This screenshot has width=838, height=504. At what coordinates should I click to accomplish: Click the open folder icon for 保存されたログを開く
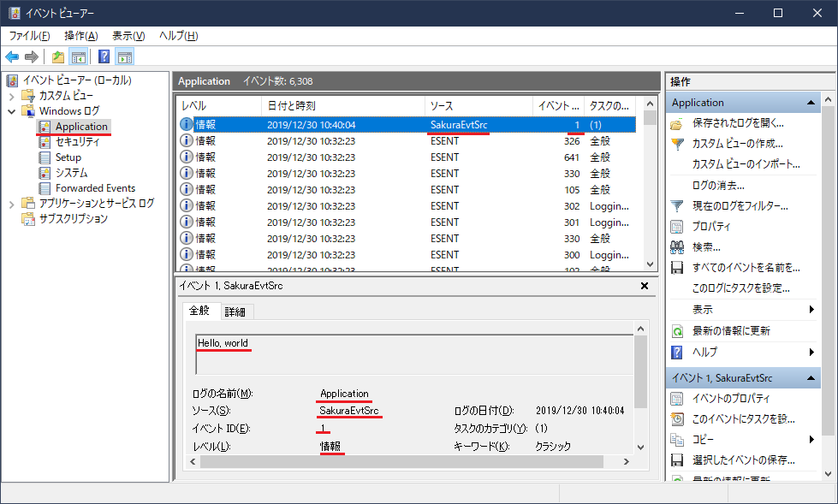pyautogui.click(x=677, y=123)
